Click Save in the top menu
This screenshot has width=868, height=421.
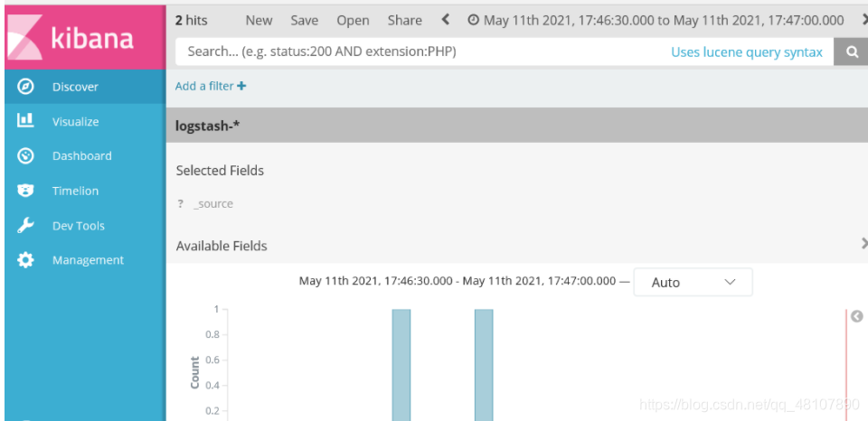coord(305,21)
